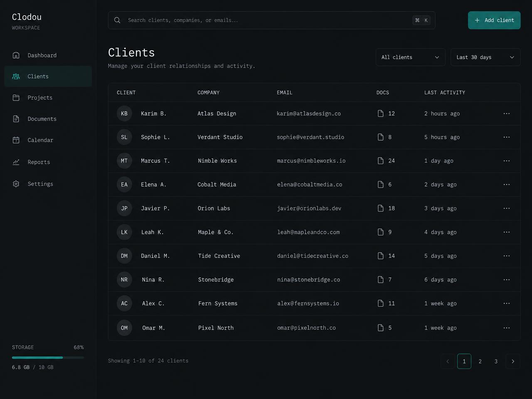Open the ellipsis menu for Nina R.
The height and width of the screenshot is (399, 532).
pos(506,280)
